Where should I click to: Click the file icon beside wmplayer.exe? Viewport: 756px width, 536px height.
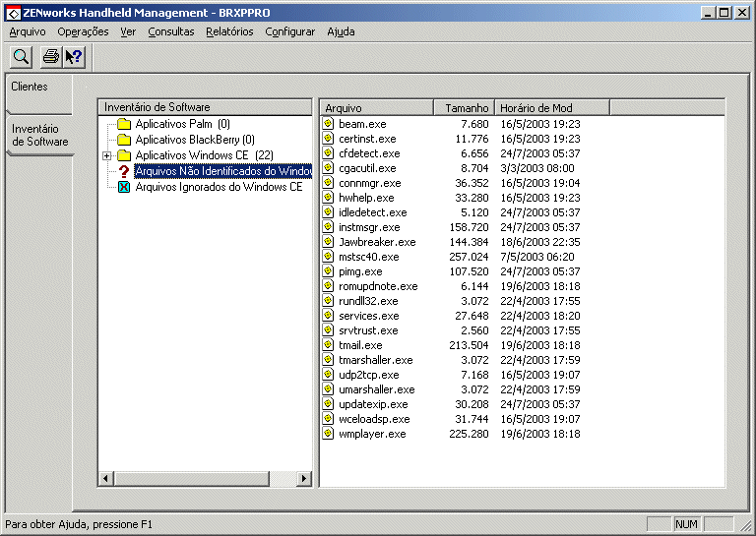[x=329, y=434]
